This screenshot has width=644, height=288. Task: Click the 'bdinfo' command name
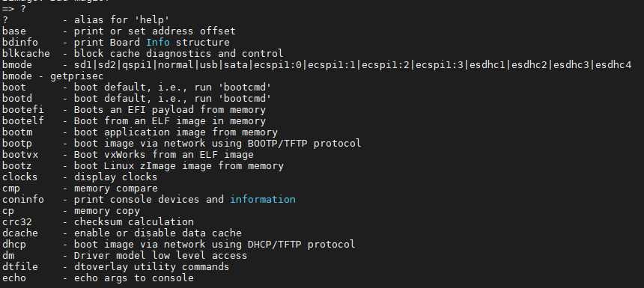(x=20, y=42)
